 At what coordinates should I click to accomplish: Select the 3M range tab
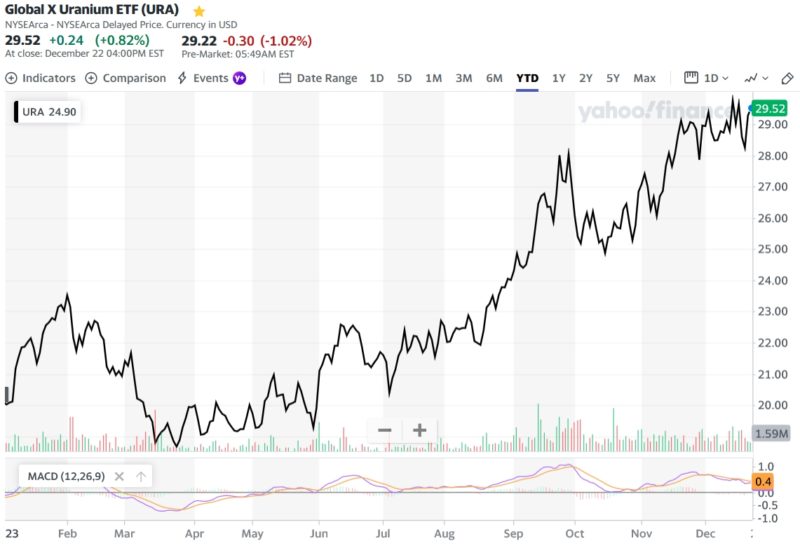464,78
